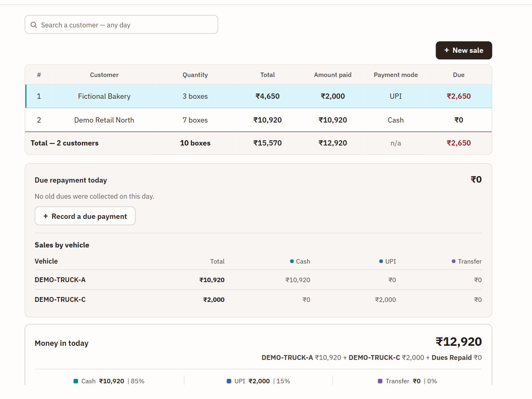Focus the customer search field
This screenshot has width=532, height=399.
click(x=121, y=25)
